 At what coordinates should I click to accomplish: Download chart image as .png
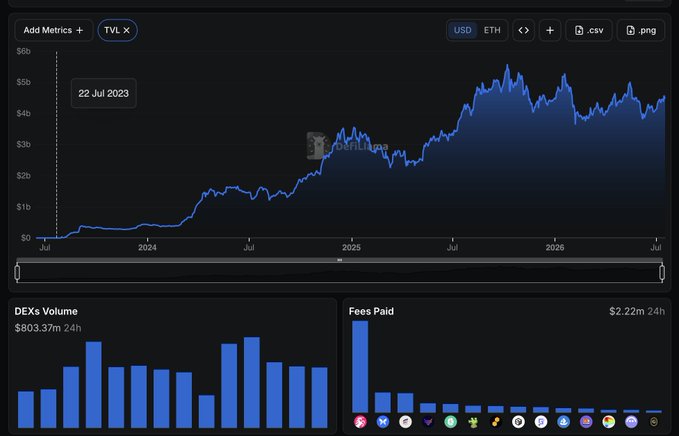[641, 30]
